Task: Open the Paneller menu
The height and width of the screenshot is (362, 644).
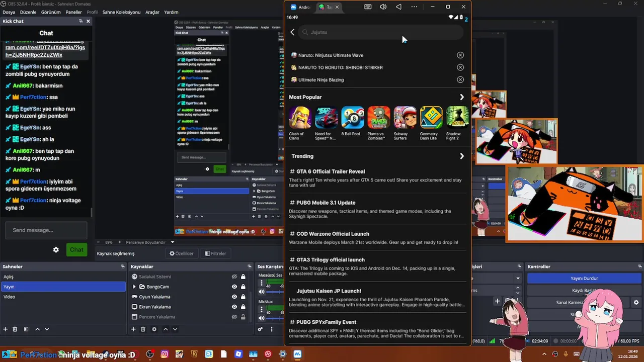Action: point(73,12)
